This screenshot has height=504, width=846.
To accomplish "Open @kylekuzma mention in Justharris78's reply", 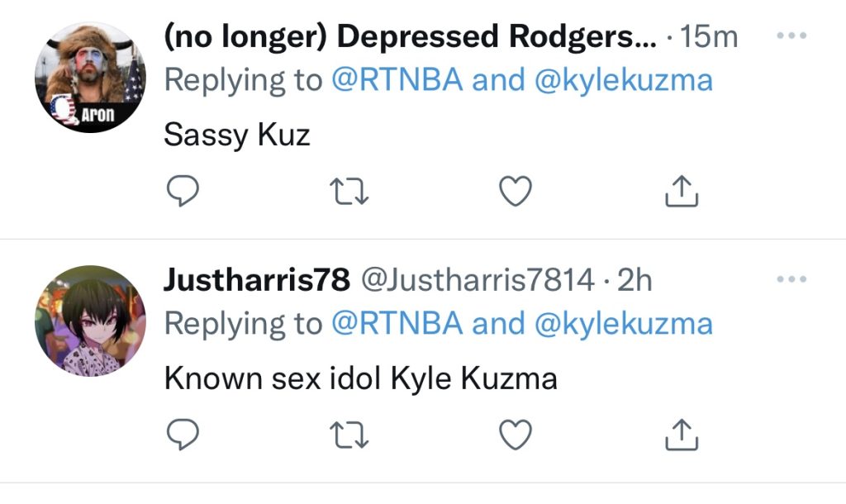I will (x=624, y=325).
